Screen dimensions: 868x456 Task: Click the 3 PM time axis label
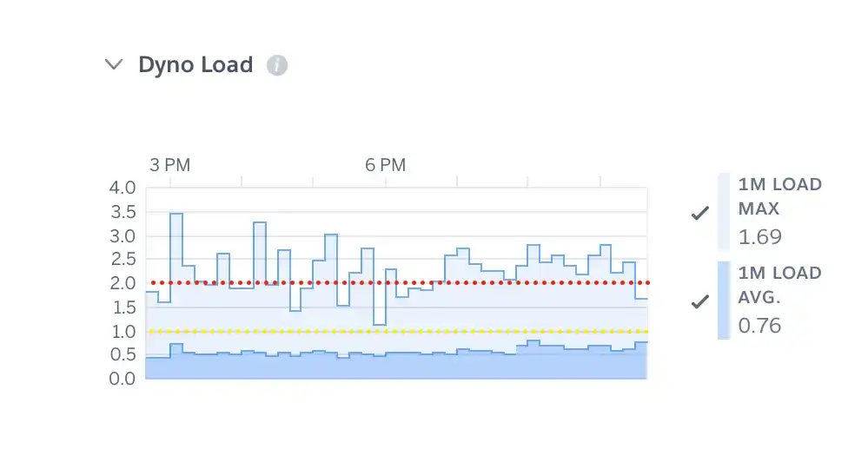point(169,165)
